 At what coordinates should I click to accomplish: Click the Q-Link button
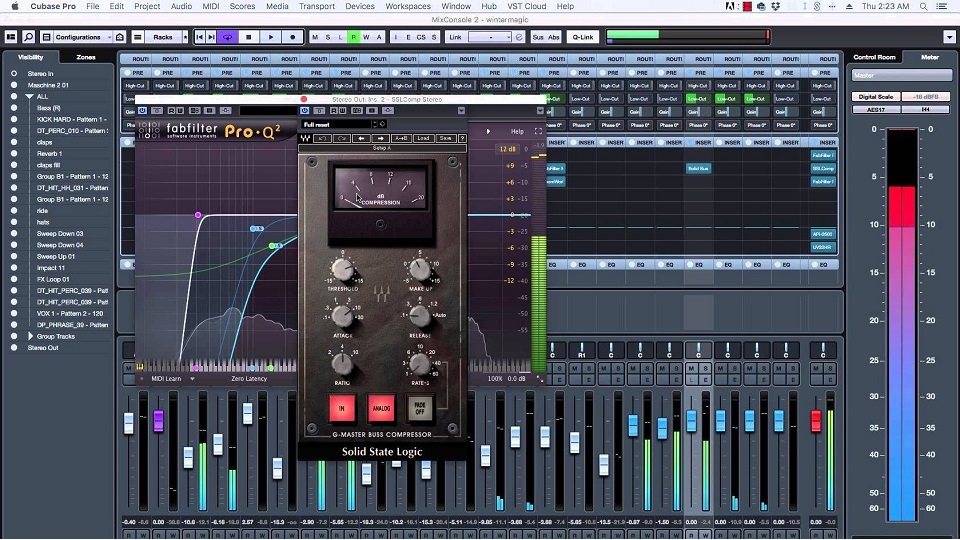click(581, 37)
